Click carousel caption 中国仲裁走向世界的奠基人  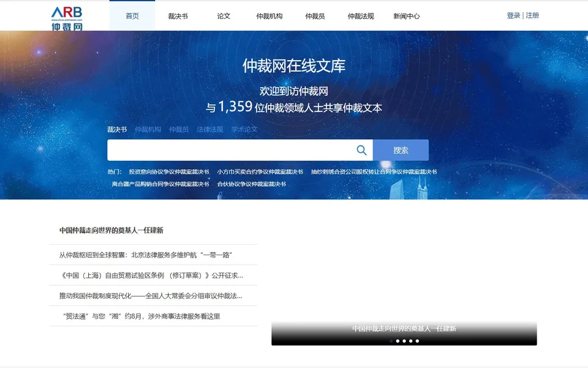coord(404,329)
